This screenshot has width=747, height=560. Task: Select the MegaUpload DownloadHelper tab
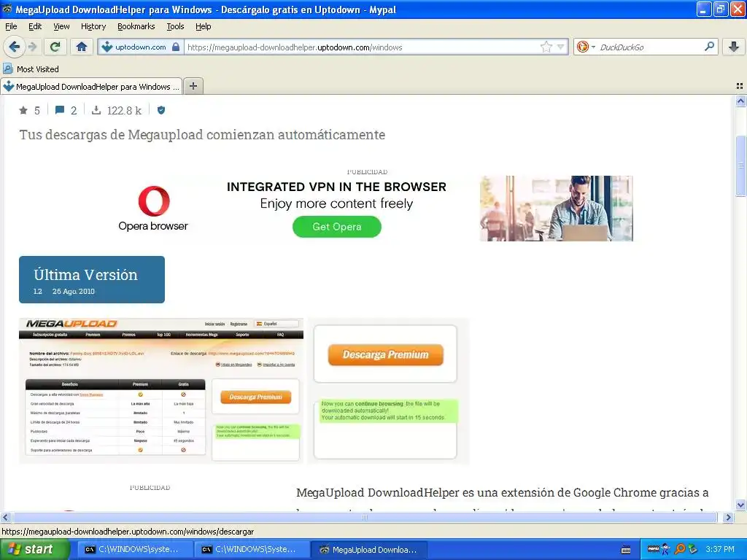tap(91, 86)
